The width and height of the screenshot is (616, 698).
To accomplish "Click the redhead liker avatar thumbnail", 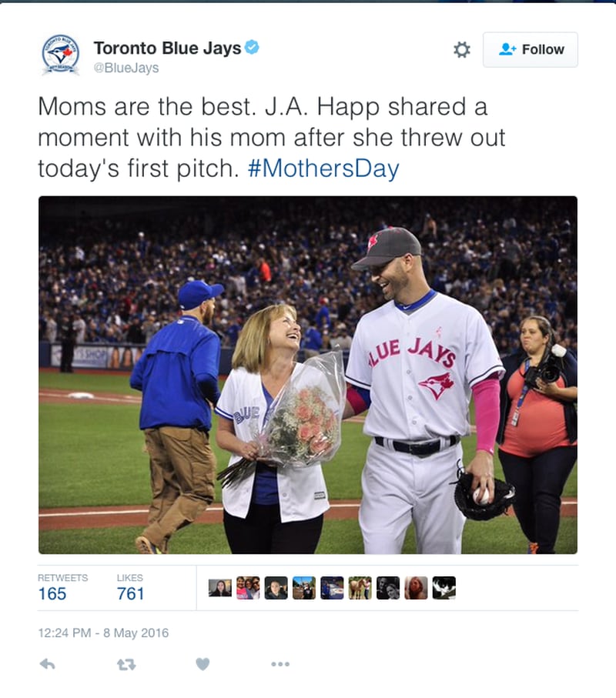I will (416, 588).
